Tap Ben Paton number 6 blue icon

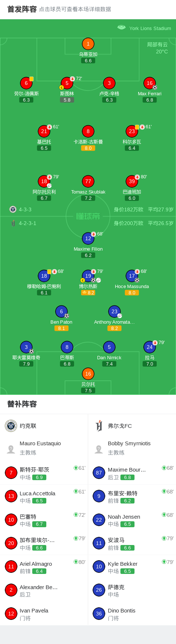(61, 311)
